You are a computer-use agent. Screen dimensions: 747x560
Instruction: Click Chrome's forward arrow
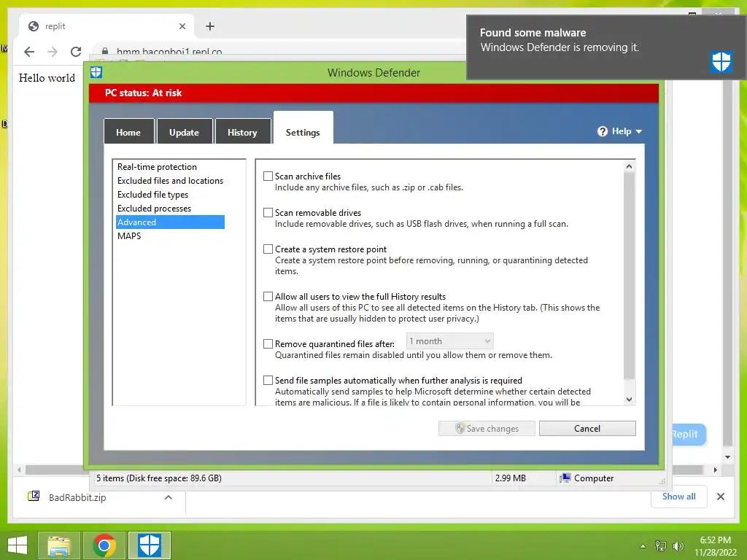pyautogui.click(x=53, y=52)
